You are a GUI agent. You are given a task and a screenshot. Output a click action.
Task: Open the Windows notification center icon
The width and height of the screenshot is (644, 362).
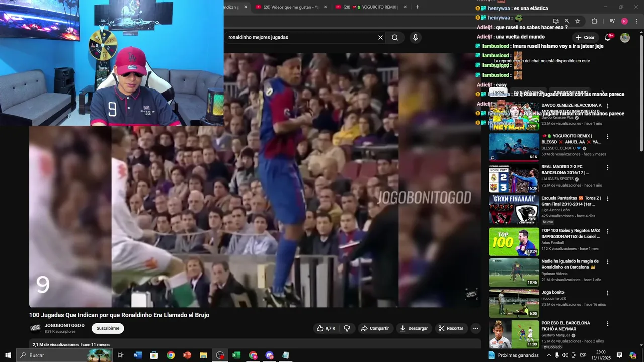[619, 355]
